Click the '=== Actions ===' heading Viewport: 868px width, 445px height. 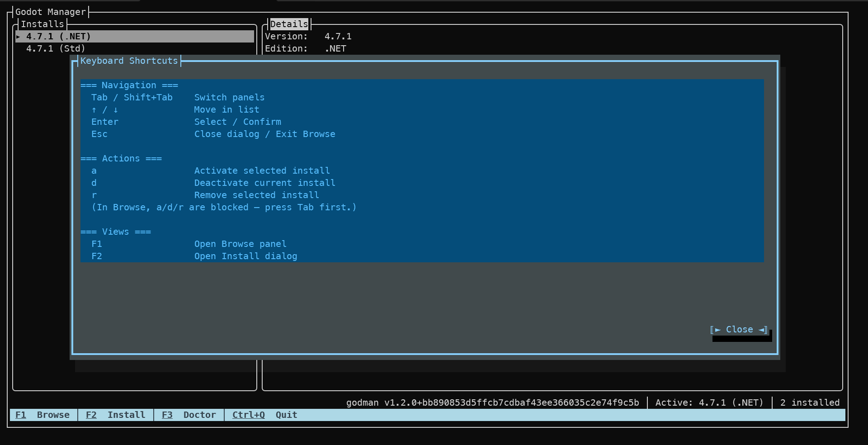(x=121, y=159)
